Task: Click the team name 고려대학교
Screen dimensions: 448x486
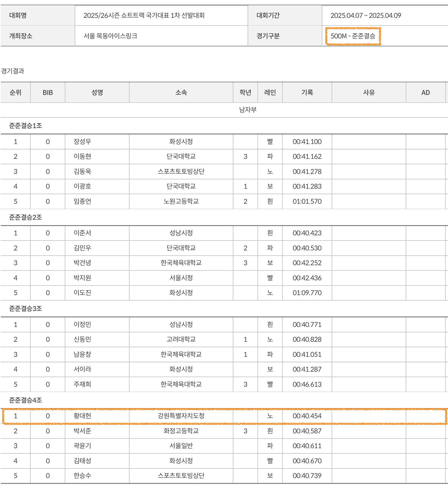Action: point(181,339)
